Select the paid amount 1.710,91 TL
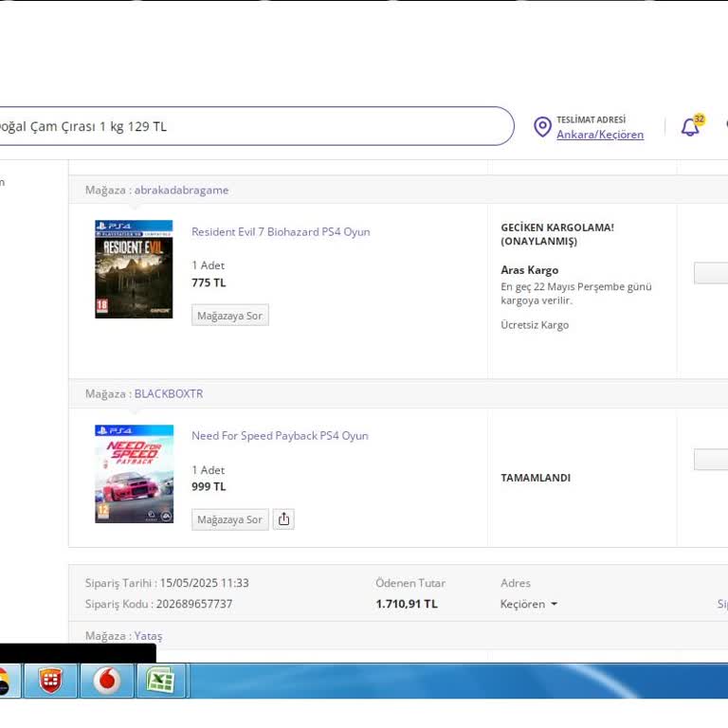The image size is (728, 728). 407,604
